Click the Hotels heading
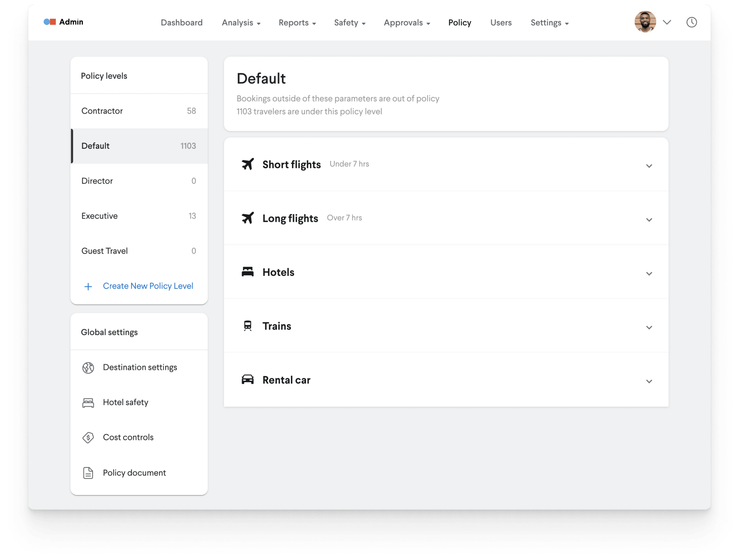Screen dimensions: 739x560 pyautogui.click(x=278, y=272)
